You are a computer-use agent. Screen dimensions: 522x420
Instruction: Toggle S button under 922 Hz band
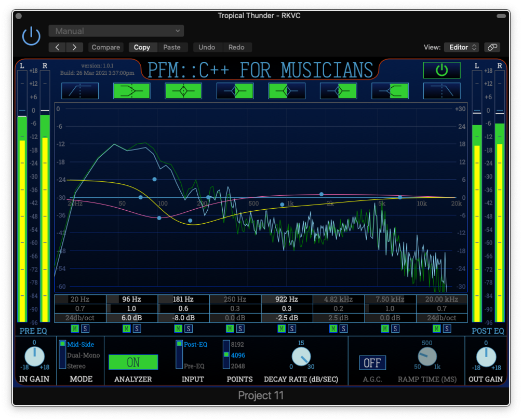tap(292, 329)
